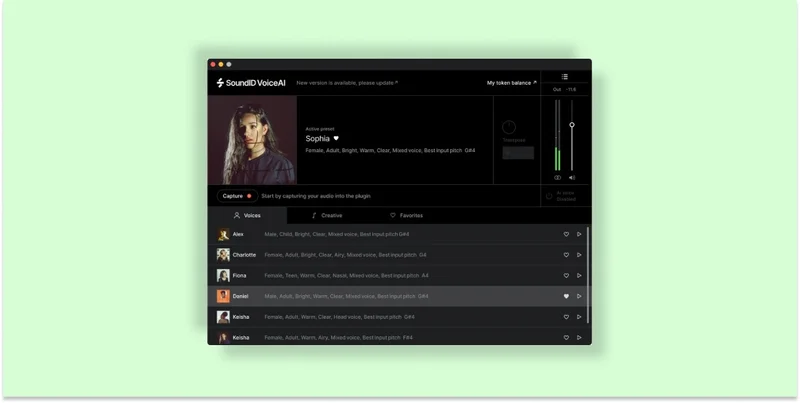
Task: Select the Fiona voice name
Action: pos(239,275)
